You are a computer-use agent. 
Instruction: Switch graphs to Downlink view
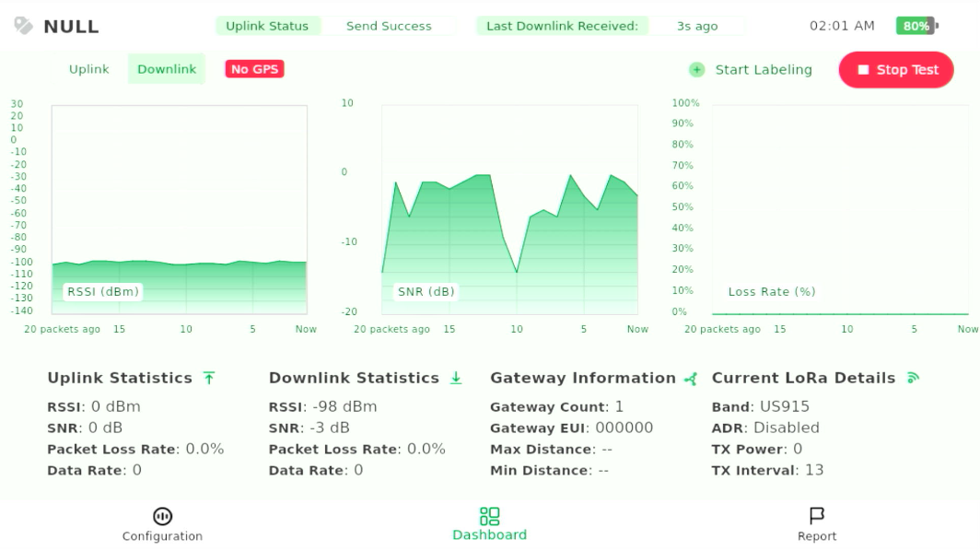[x=167, y=69]
